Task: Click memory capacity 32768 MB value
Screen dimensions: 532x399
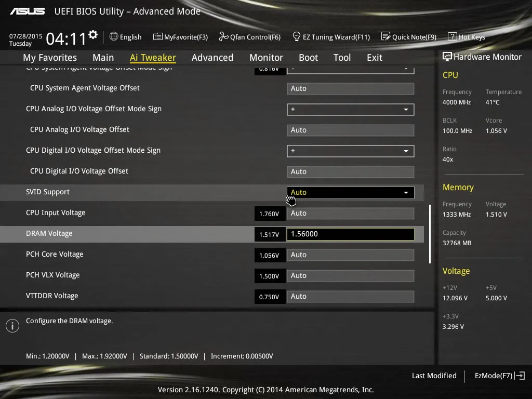Action: click(x=457, y=243)
